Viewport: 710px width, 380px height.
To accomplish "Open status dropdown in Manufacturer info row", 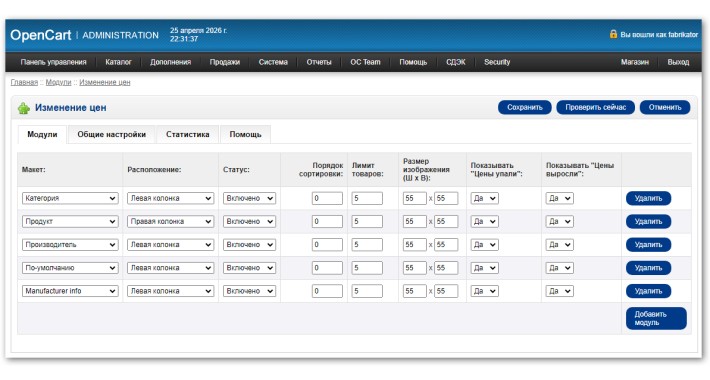I will point(249,291).
